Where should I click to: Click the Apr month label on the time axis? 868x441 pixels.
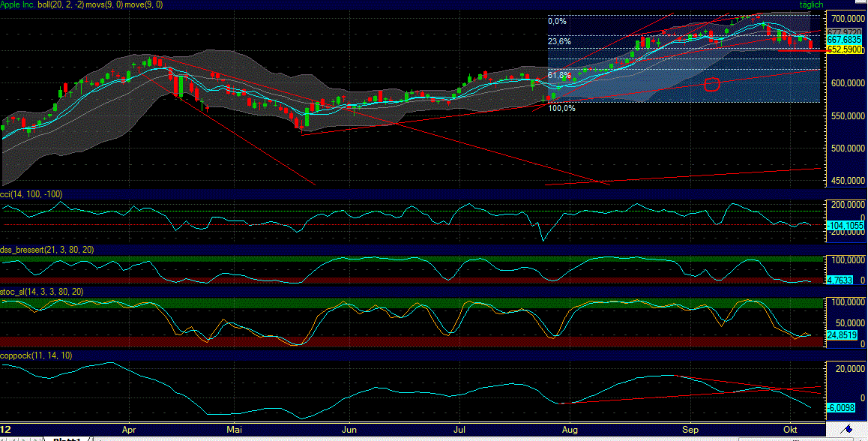click(x=129, y=430)
